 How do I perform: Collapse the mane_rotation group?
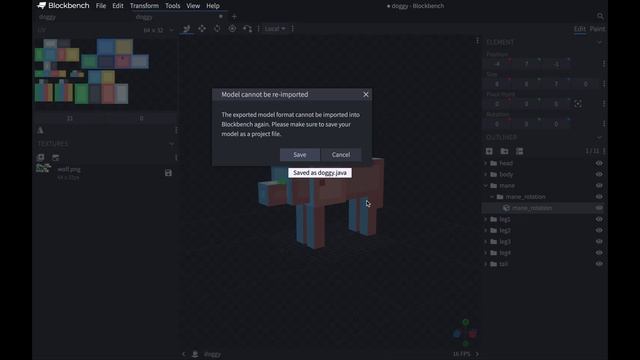pyautogui.click(x=492, y=197)
